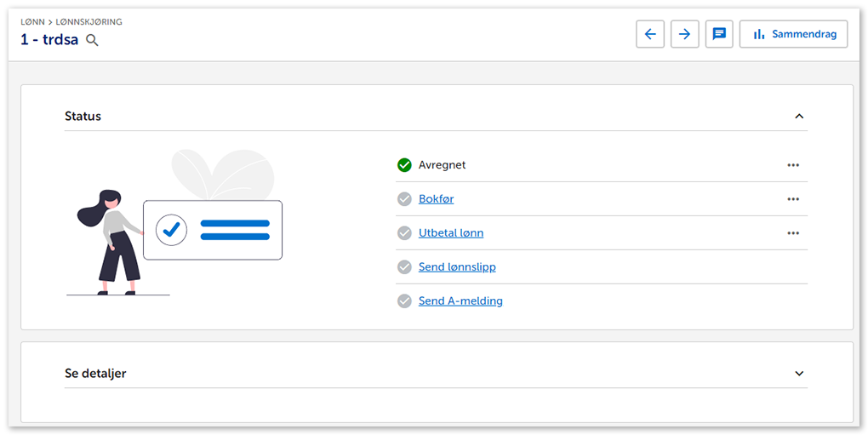Image resolution: width=868 pixels, height=435 pixels.
Task: Open the Sammendrag summary
Action: click(x=793, y=34)
